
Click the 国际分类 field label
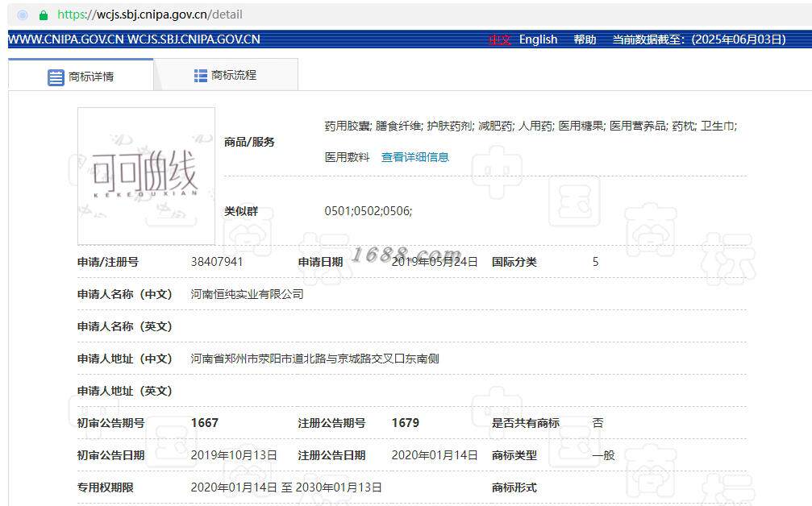point(514,262)
